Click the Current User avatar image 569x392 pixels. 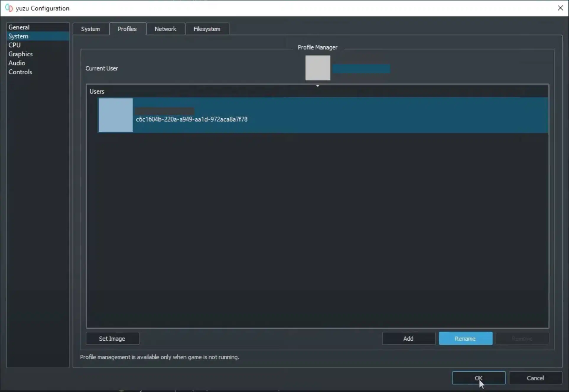point(318,68)
